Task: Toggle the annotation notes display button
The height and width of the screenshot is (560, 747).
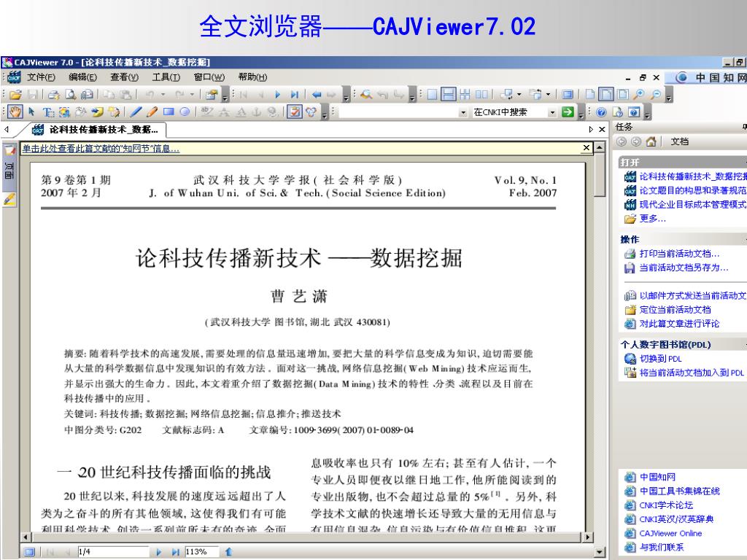Action: pos(295,112)
